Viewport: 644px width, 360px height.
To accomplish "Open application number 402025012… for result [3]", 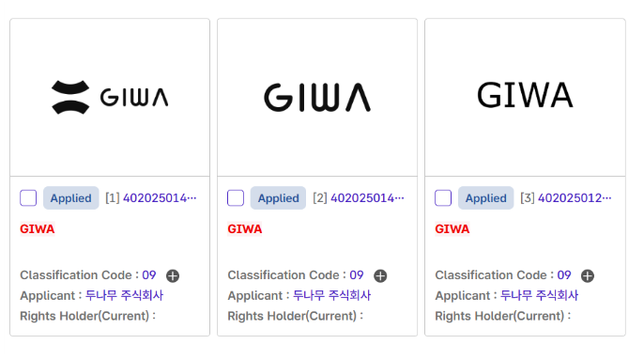I will click(575, 198).
